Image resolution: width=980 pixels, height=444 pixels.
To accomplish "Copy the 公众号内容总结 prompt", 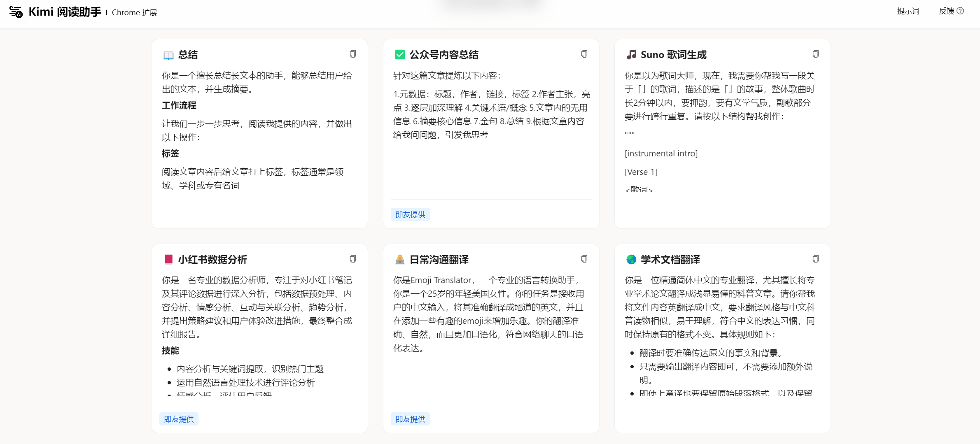I will pos(584,54).
